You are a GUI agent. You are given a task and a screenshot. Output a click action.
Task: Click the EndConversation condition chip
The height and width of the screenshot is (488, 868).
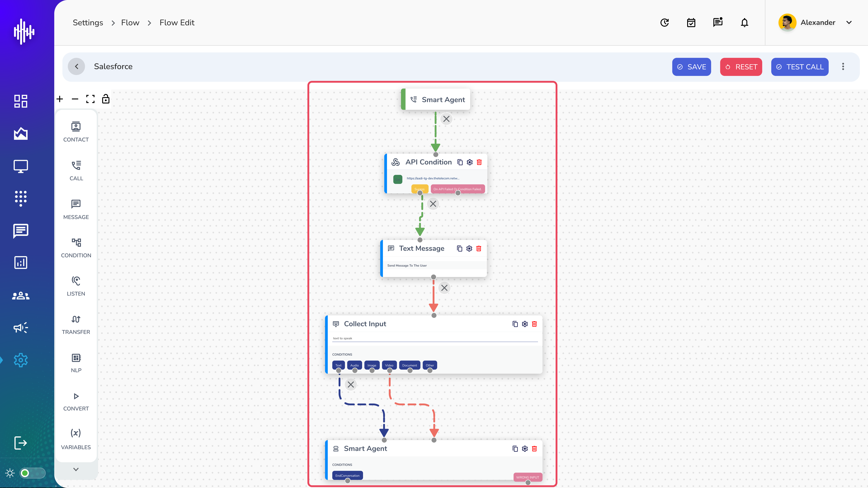[x=347, y=475]
